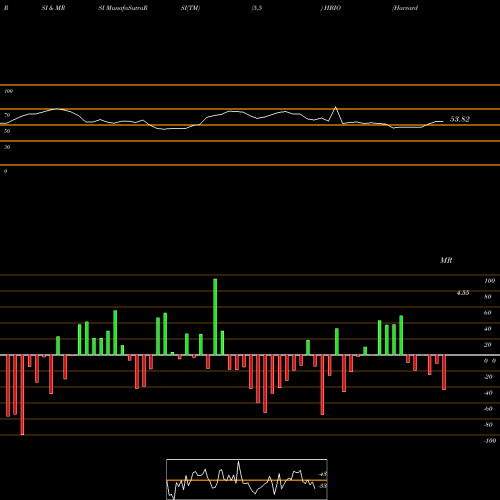Click the MR axis label -20

[x=488, y=377]
